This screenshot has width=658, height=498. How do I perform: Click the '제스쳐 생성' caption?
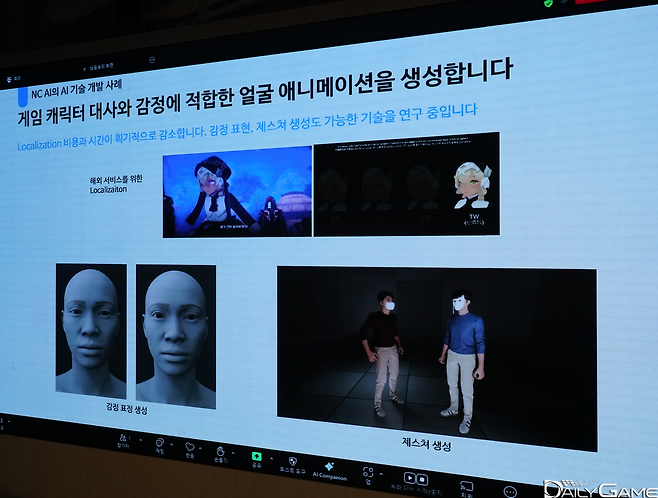(426, 444)
